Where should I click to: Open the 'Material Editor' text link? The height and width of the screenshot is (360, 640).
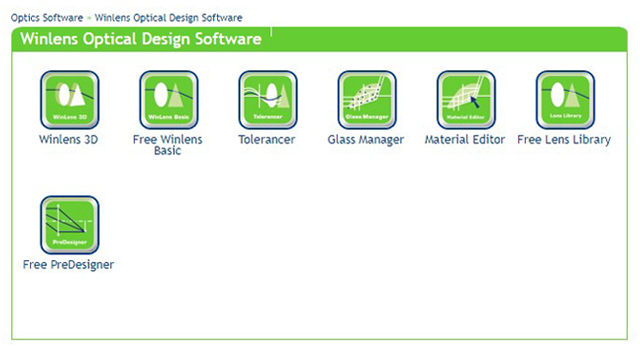point(465,140)
